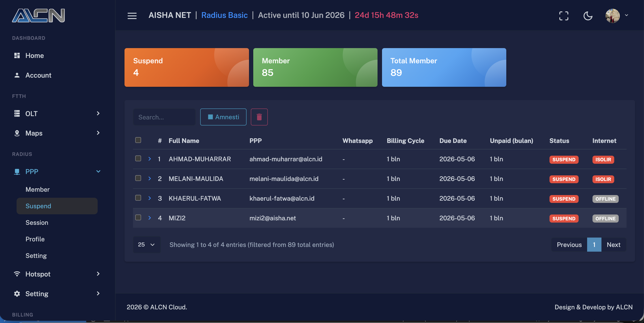Image resolution: width=644 pixels, height=323 pixels.
Task: Tick the select-all checkbox in the table header
Action: 138,140
